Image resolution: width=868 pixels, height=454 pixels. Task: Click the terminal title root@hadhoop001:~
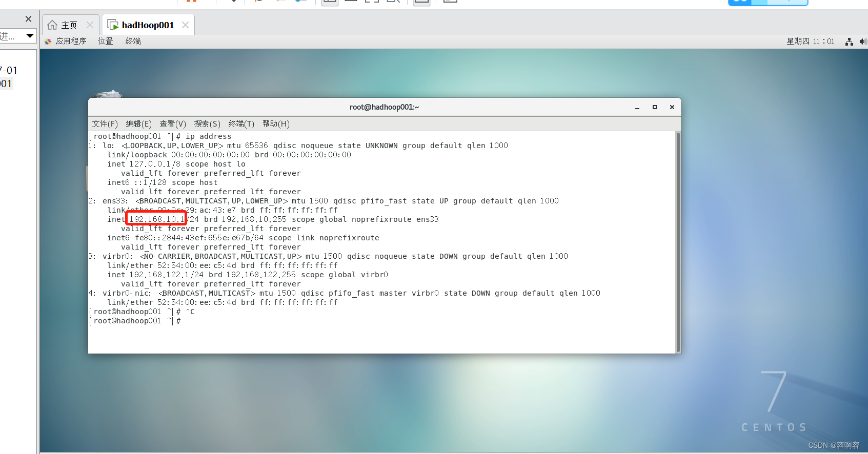(385, 107)
